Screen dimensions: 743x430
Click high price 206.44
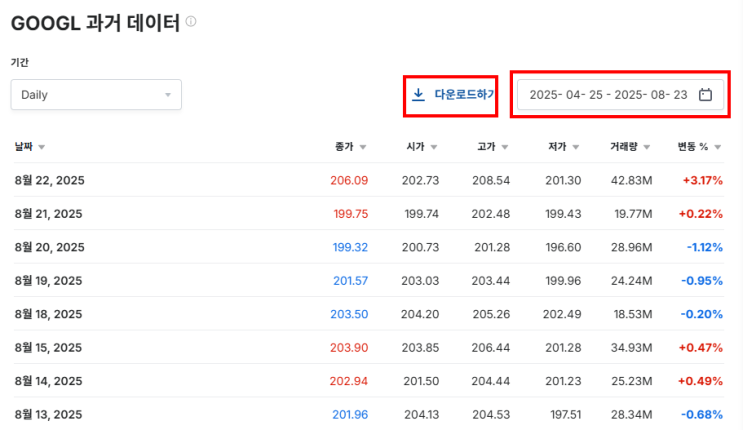point(491,348)
